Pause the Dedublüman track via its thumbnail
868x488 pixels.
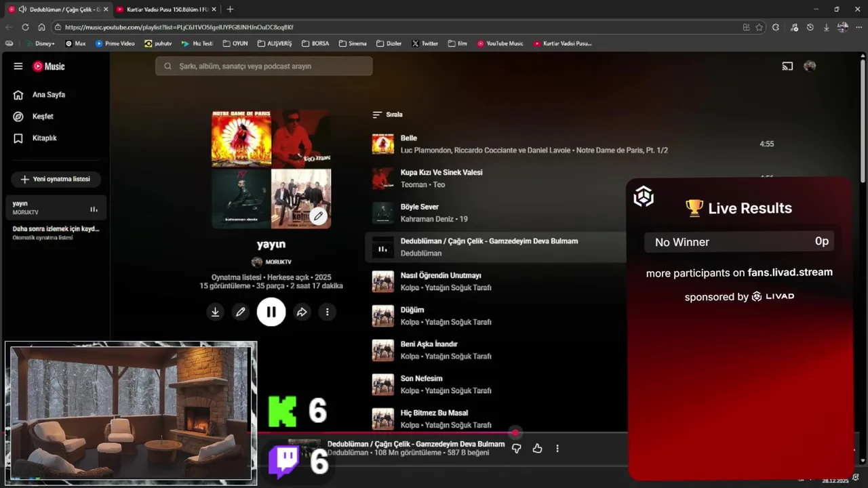tap(383, 249)
